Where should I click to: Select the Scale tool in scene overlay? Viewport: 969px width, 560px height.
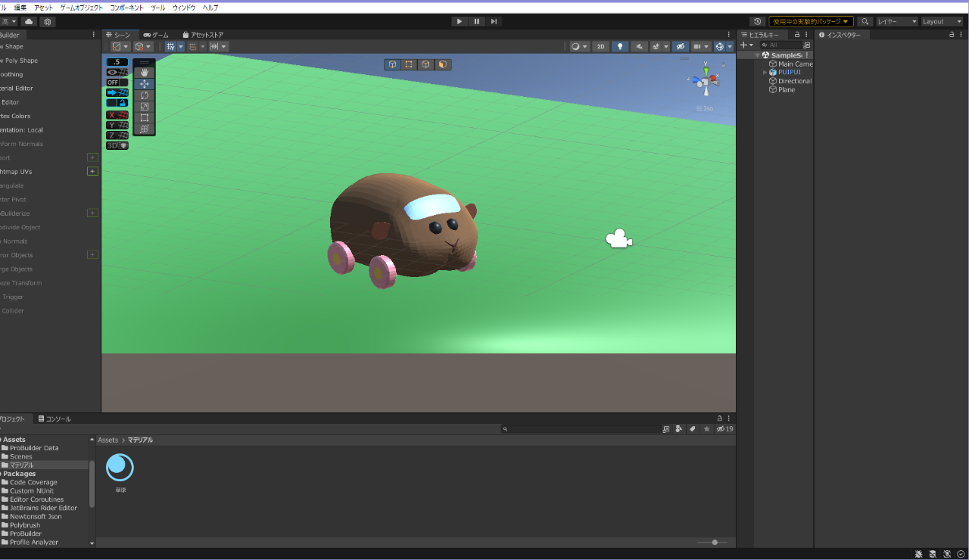point(144,107)
